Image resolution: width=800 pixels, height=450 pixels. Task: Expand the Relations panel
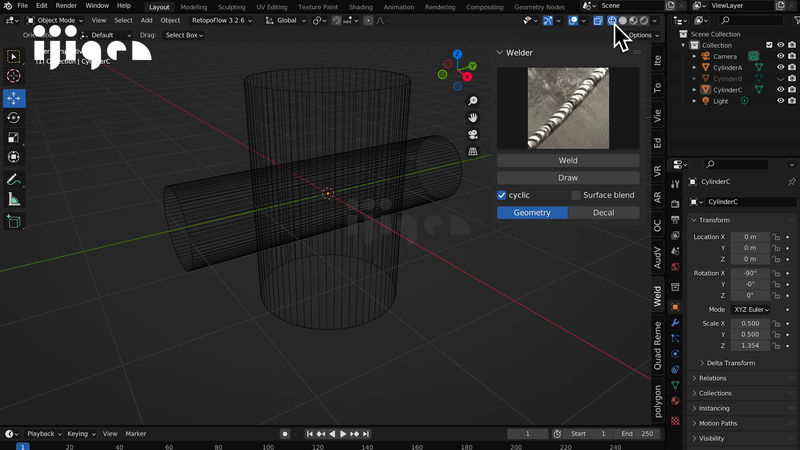tap(712, 378)
